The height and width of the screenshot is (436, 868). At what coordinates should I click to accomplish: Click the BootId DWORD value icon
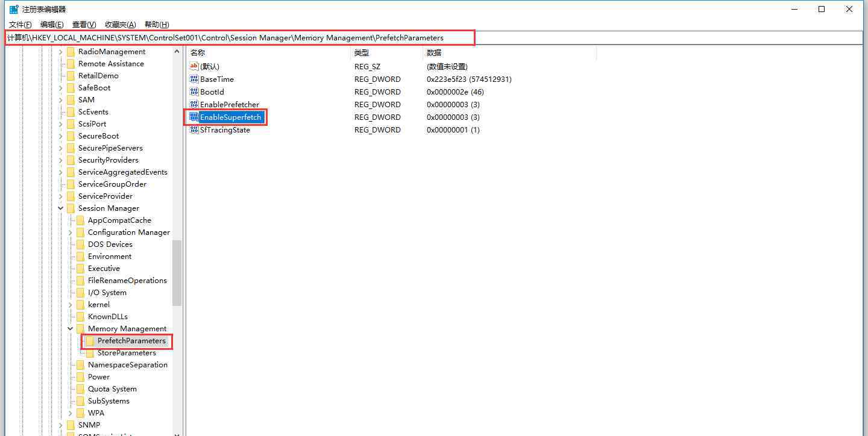tap(193, 92)
